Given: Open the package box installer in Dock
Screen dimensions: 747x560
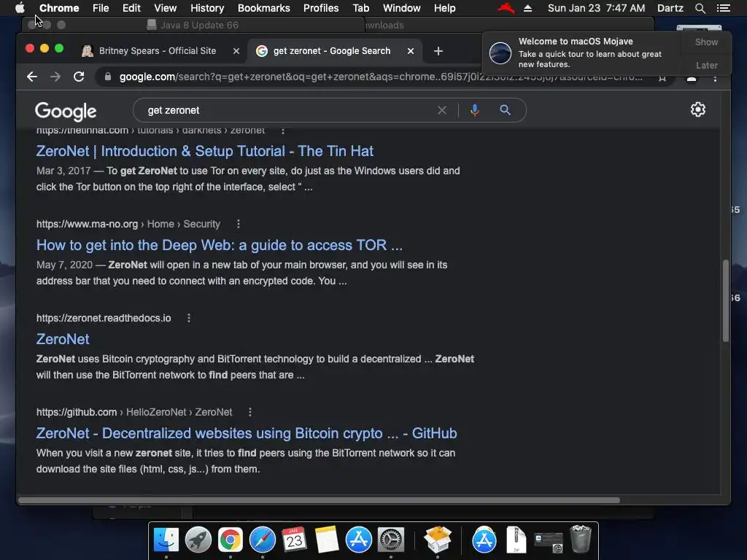Looking at the screenshot, I should tap(438, 540).
